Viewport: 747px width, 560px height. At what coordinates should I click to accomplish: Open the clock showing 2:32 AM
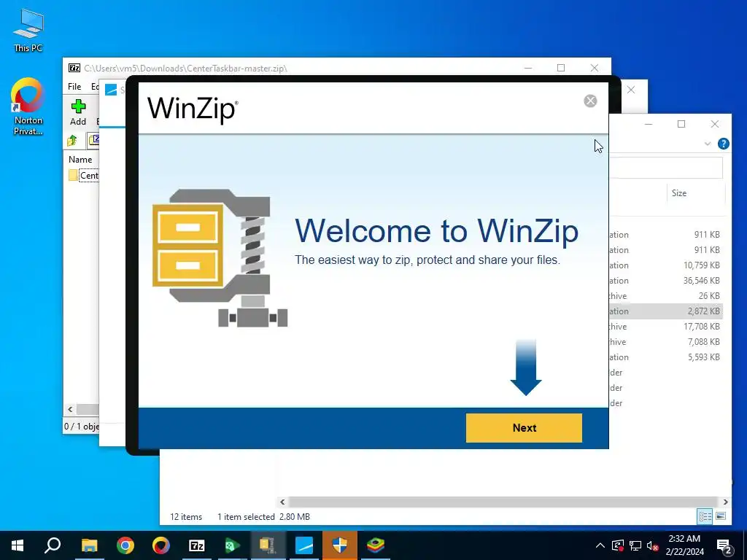(x=684, y=545)
